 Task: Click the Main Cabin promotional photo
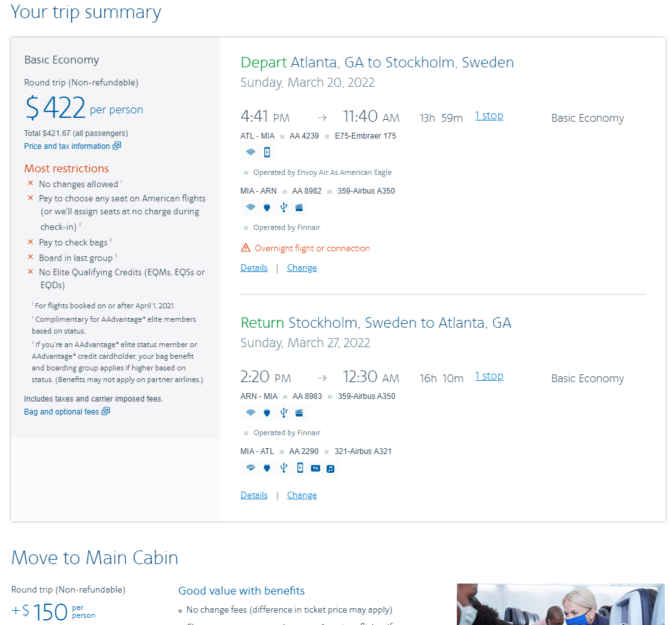[561, 604]
